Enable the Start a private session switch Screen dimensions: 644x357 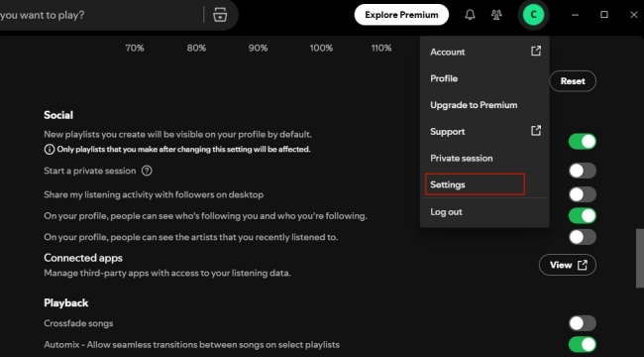click(582, 171)
